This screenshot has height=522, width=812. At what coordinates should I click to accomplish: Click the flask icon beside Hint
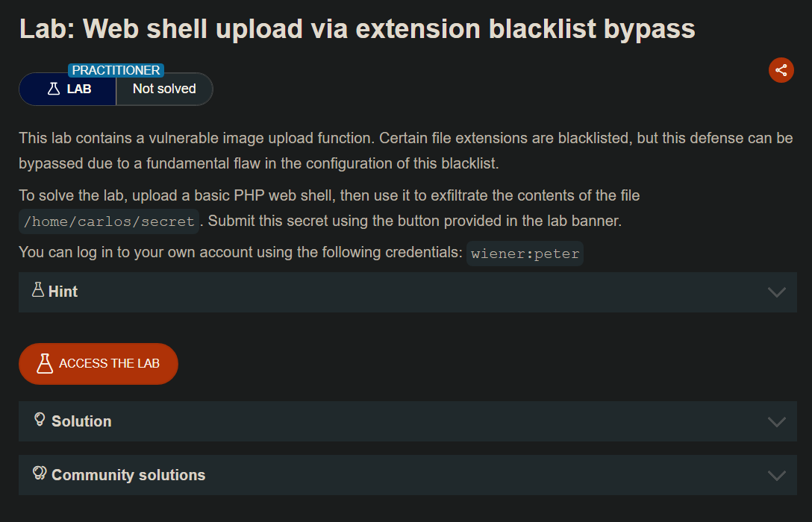[x=38, y=290]
